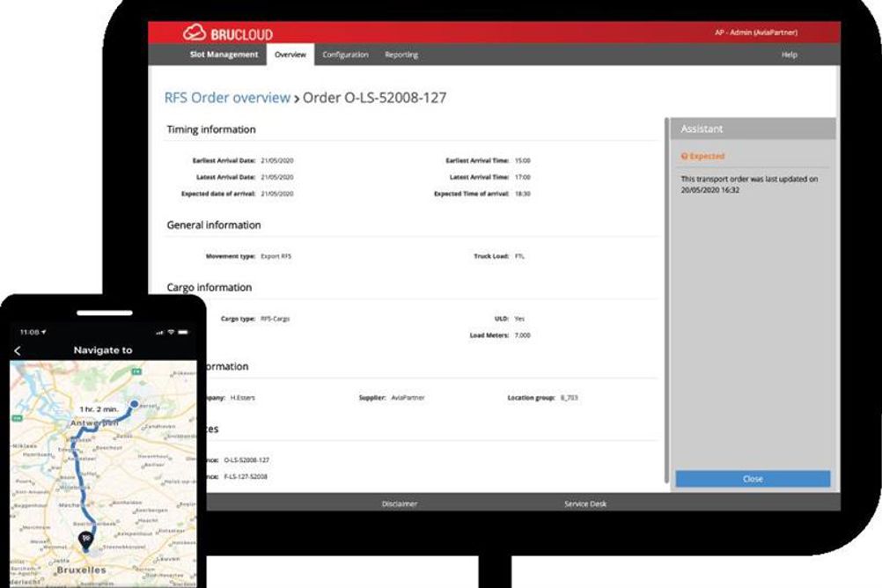The height and width of the screenshot is (588, 882).
Task: Click the last updated message in Assistant
Action: tap(749, 184)
